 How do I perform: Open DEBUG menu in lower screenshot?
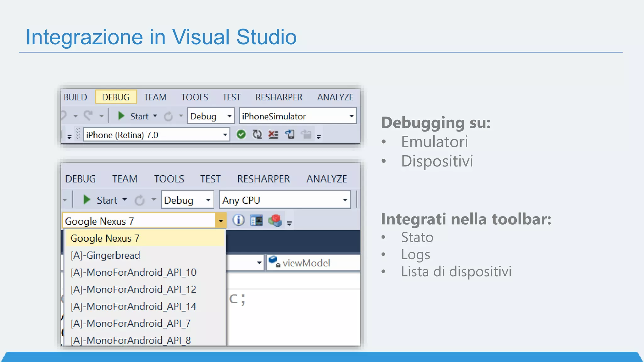[x=80, y=179]
